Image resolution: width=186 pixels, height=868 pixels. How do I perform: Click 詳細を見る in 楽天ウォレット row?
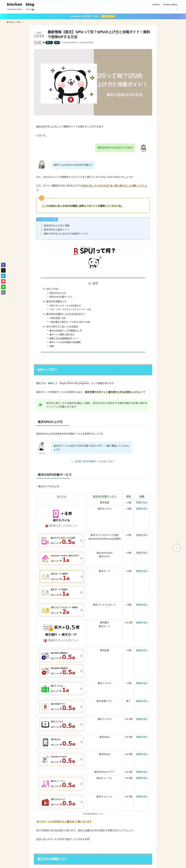[x=142, y=797]
